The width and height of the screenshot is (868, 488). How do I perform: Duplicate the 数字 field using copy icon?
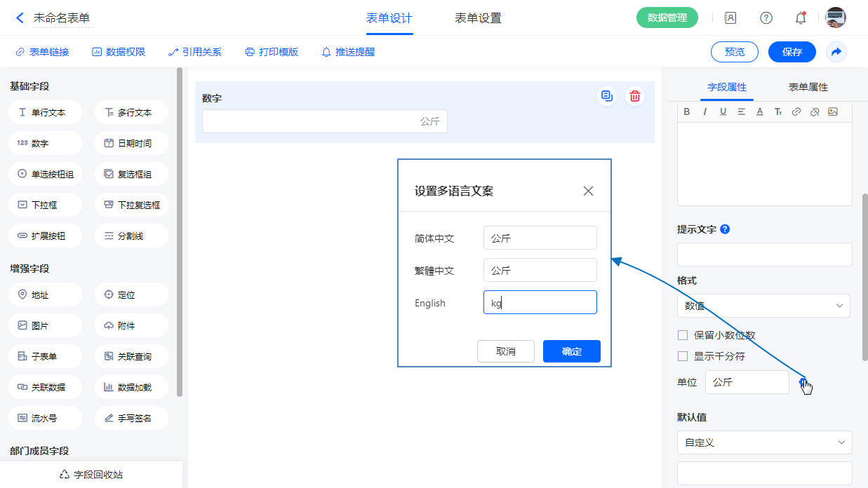pyautogui.click(x=607, y=97)
